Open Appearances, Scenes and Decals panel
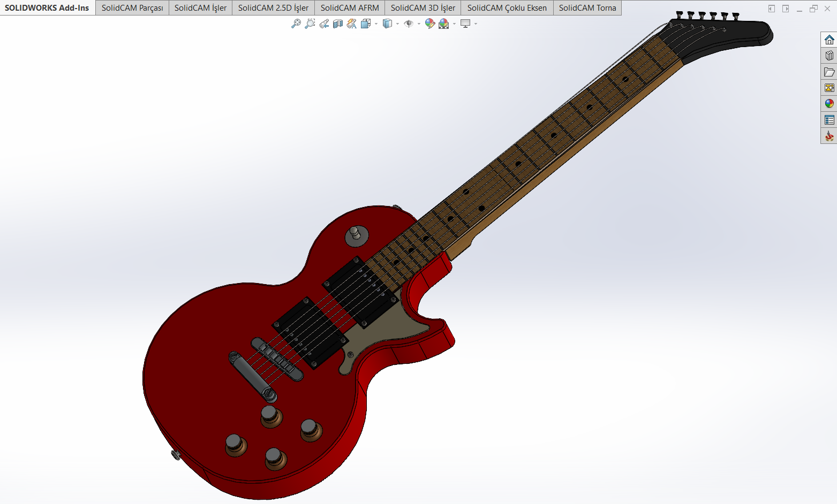Viewport: 837px width, 504px height. click(x=829, y=104)
